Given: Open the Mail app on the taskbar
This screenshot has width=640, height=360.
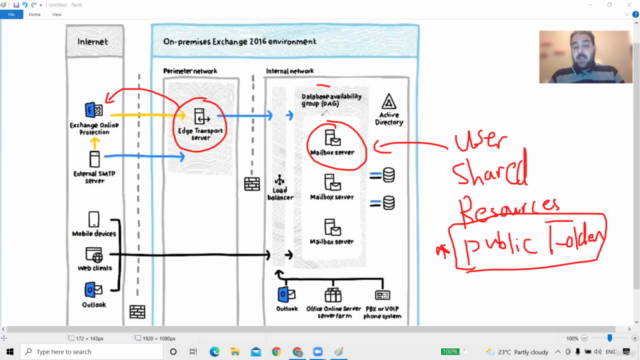Looking at the screenshot, I should pos(256,351).
